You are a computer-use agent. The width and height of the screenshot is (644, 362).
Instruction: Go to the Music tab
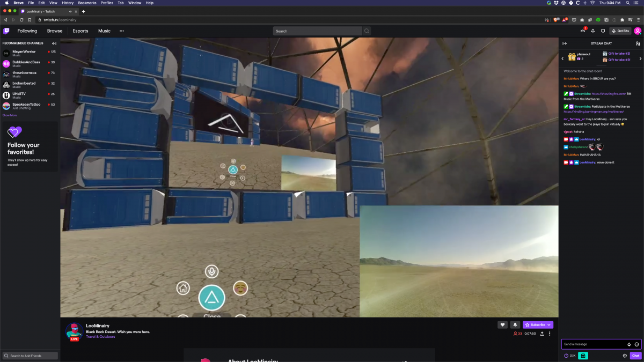[104, 31]
